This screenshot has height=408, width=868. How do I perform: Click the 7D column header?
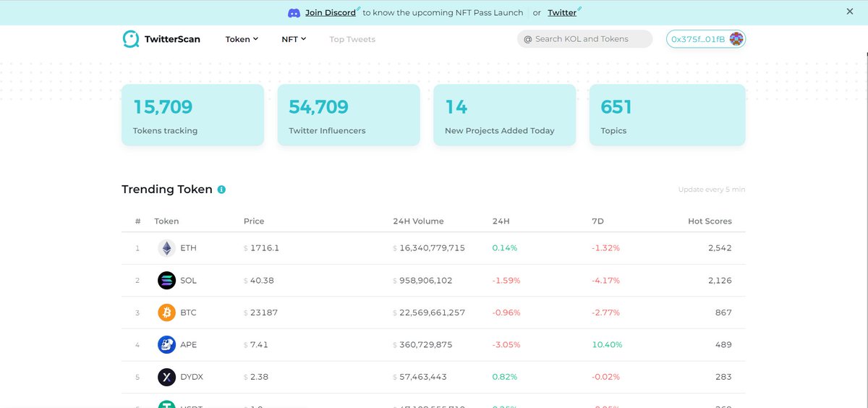(x=597, y=221)
